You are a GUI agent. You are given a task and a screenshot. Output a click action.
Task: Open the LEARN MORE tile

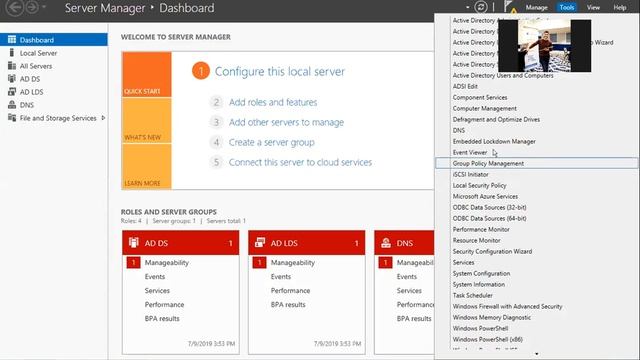(147, 166)
